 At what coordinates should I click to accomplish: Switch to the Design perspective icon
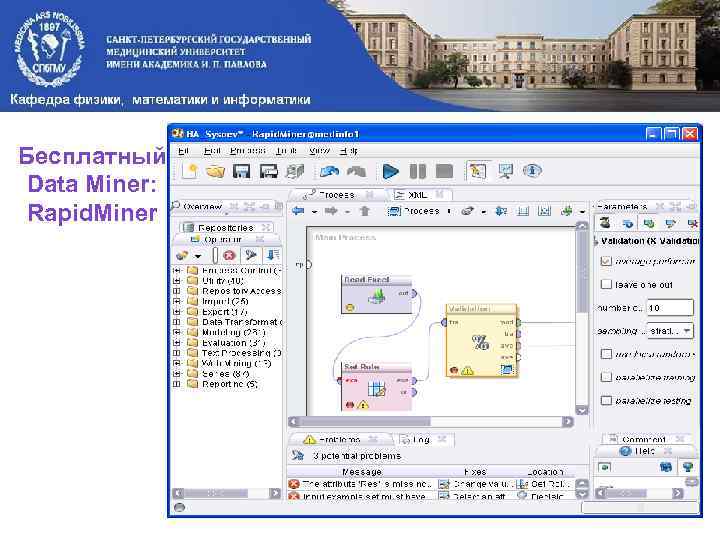[477, 171]
